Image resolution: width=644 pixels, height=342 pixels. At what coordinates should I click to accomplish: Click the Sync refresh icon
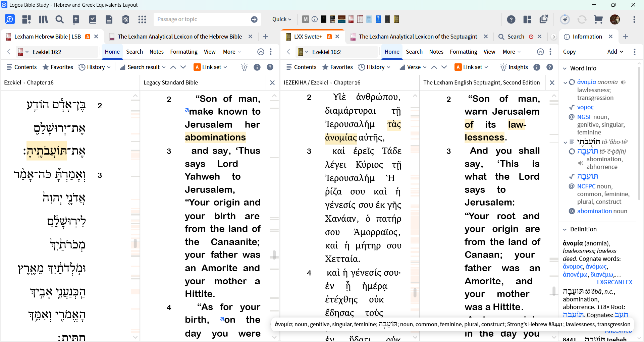(582, 19)
